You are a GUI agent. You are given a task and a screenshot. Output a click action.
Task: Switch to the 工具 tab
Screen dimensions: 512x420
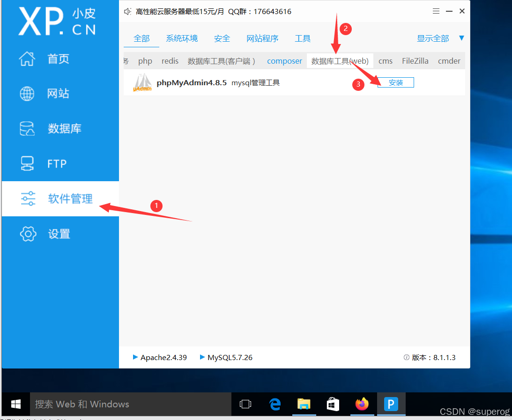tap(302, 38)
